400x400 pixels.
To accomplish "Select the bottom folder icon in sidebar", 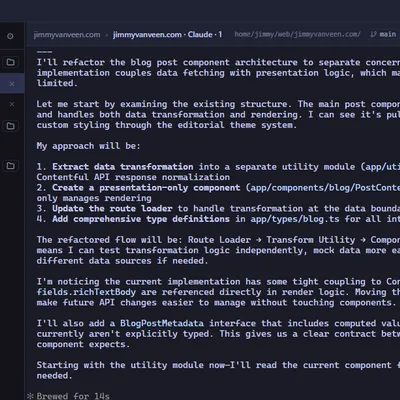I will tap(10, 166).
